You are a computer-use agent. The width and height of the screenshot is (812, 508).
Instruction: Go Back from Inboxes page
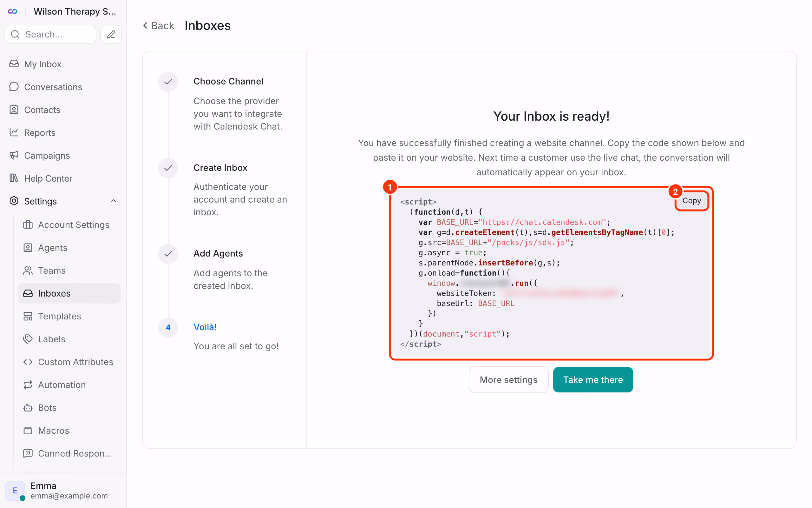[x=158, y=25]
